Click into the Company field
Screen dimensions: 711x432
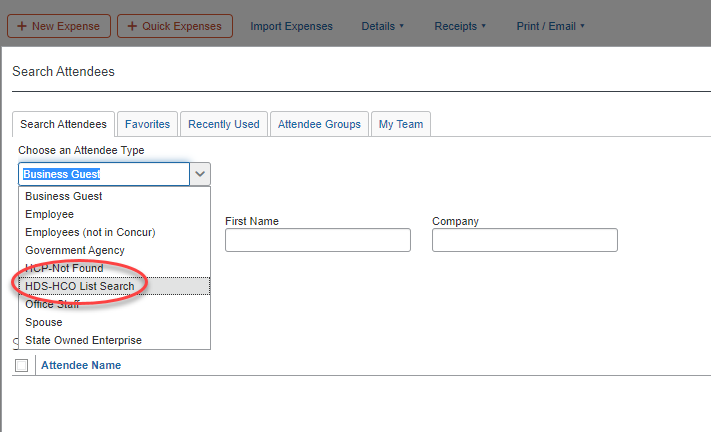click(x=524, y=240)
